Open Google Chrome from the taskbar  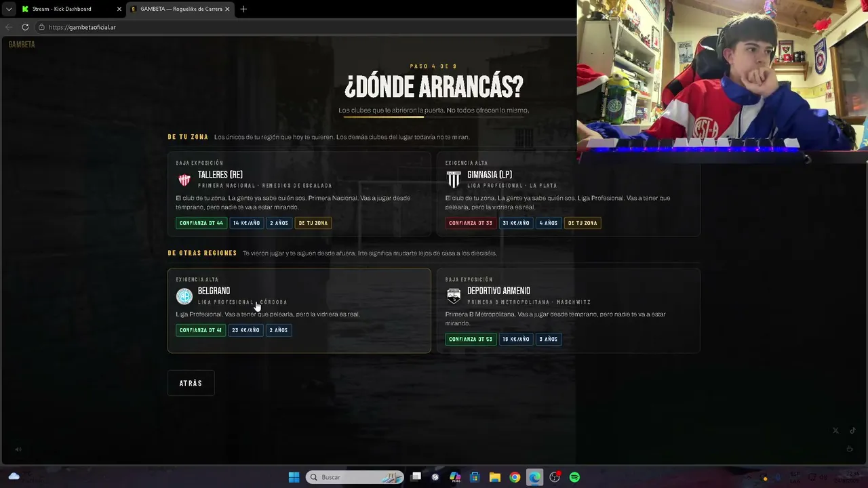tap(515, 477)
